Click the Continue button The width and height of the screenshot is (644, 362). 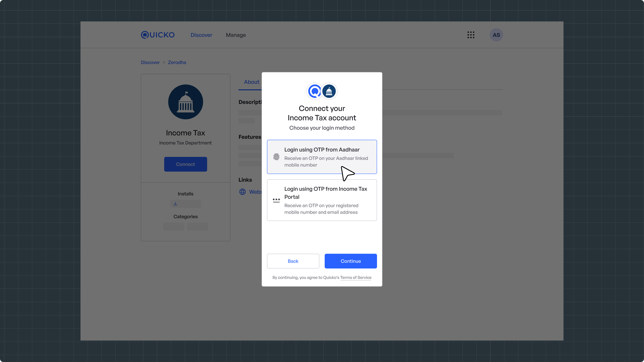click(351, 261)
